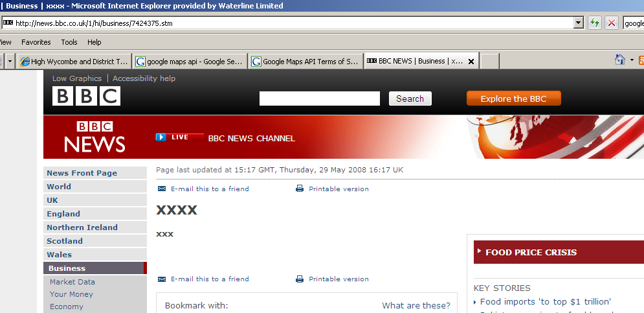Click the BBC Search button
644x313 pixels.
point(410,99)
